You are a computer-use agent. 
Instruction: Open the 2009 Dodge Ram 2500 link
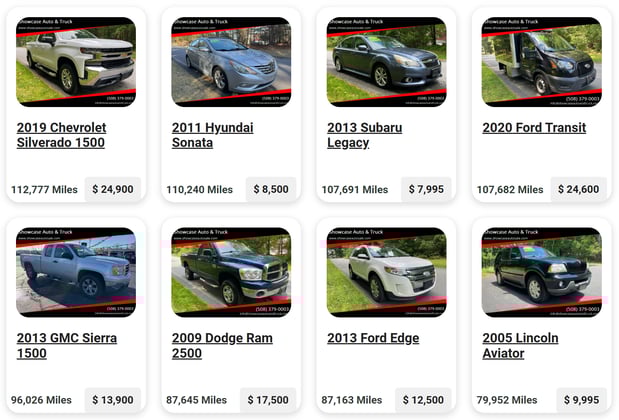click(x=222, y=345)
